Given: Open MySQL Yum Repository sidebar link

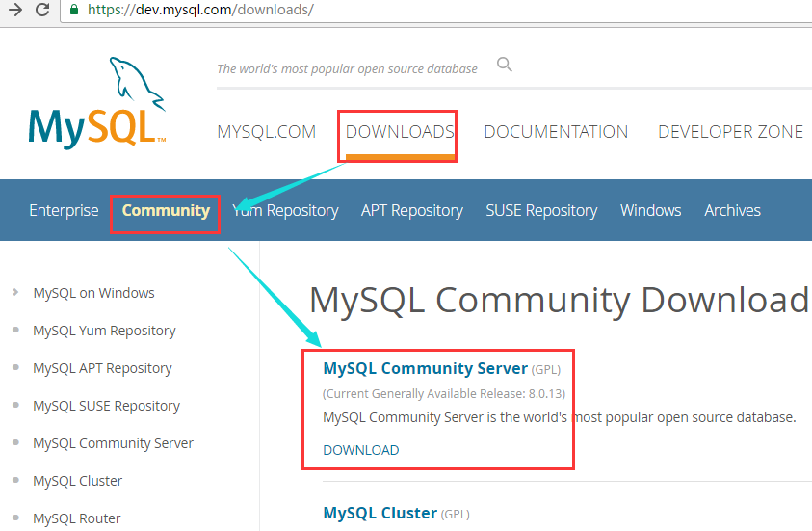Looking at the screenshot, I should click(104, 331).
